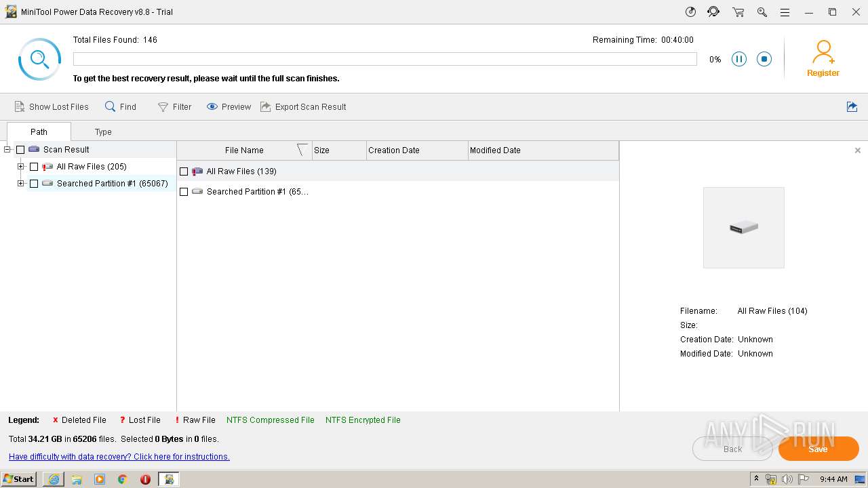
Task: Open the hamburger menu in title bar
Action: click(x=785, y=12)
